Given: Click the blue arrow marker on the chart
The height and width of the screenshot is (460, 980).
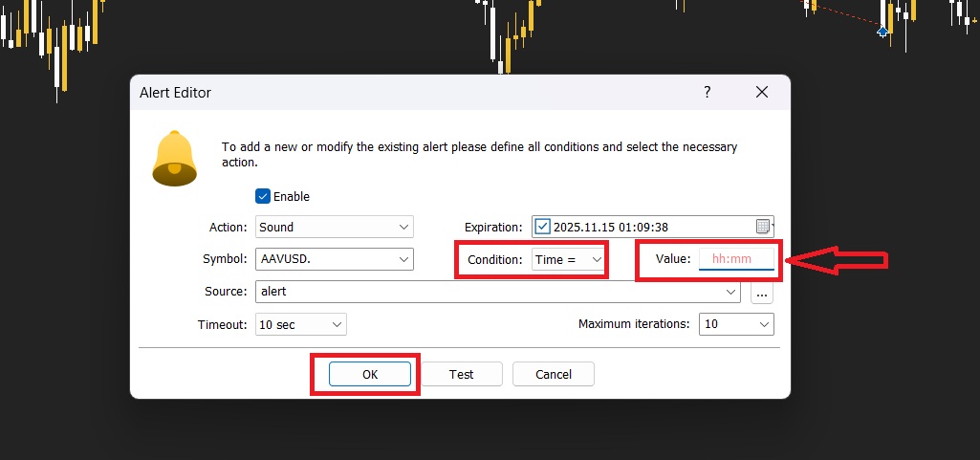Looking at the screenshot, I should coord(882,32).
